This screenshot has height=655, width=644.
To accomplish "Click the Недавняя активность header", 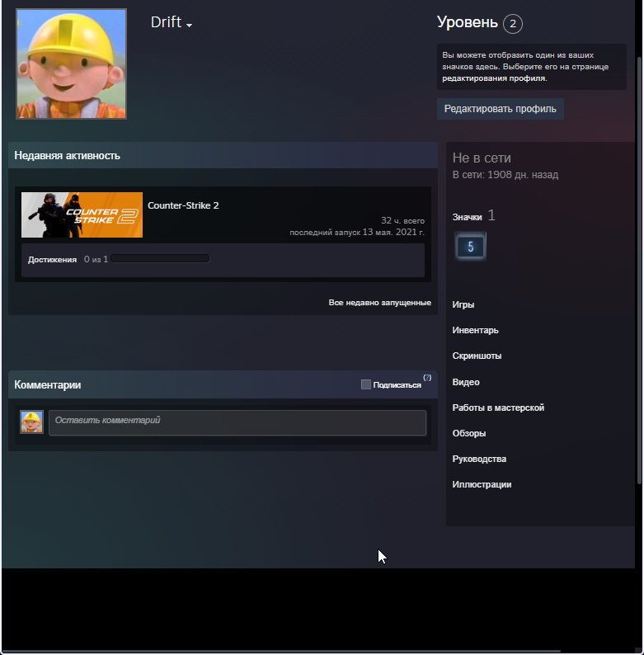I will 223,155.
